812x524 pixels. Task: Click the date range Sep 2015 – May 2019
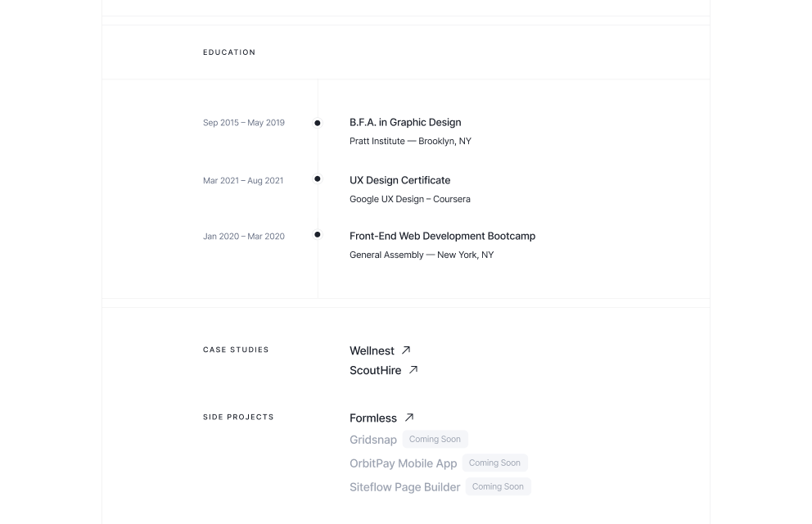(243, 122)
